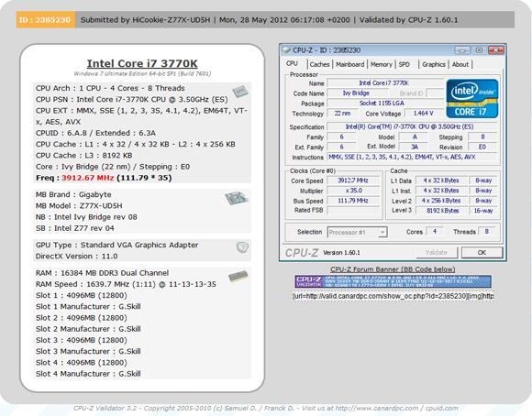Click the ID : 2385230 orange badge
Viewport: 532px width, 416px height.
click(x=46, y=19)
